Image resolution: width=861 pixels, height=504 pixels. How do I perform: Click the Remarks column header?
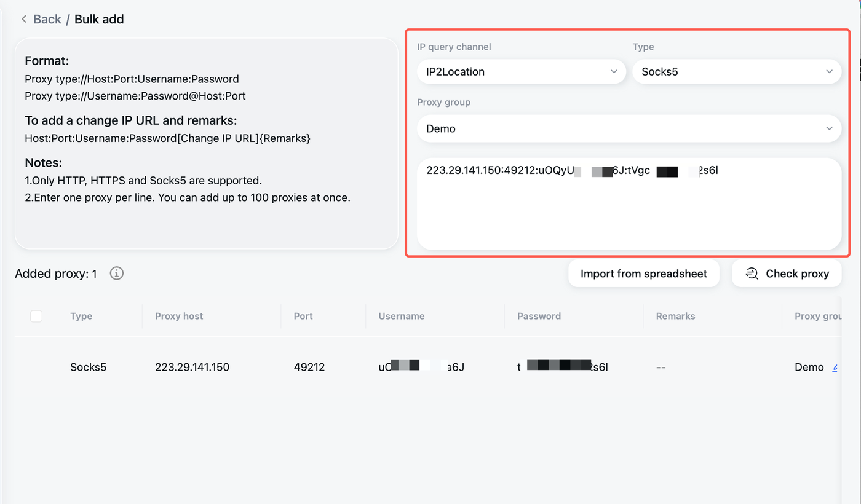pos(675,316)
